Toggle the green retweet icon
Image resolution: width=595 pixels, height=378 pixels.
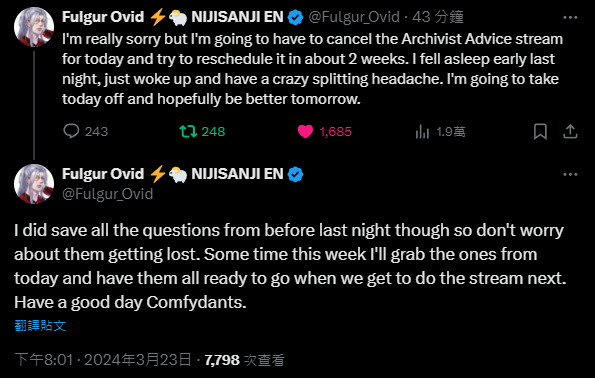click(x=188, y=131)
